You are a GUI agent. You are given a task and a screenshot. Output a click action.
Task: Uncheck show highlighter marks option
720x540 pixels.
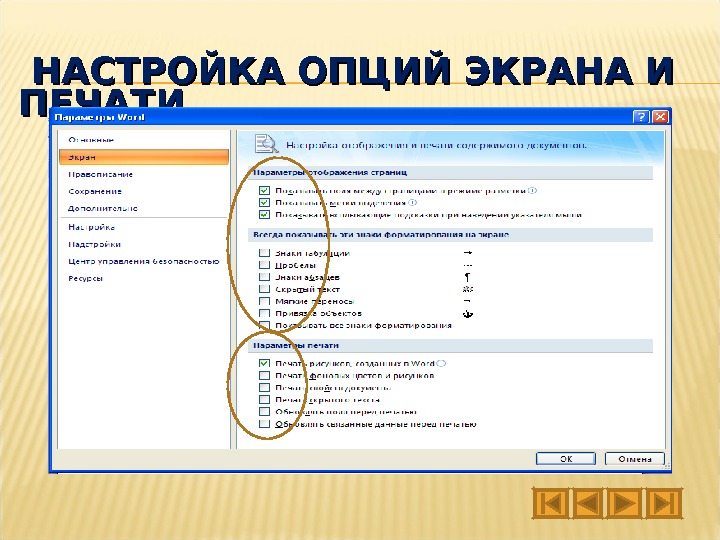click(264, 202)
